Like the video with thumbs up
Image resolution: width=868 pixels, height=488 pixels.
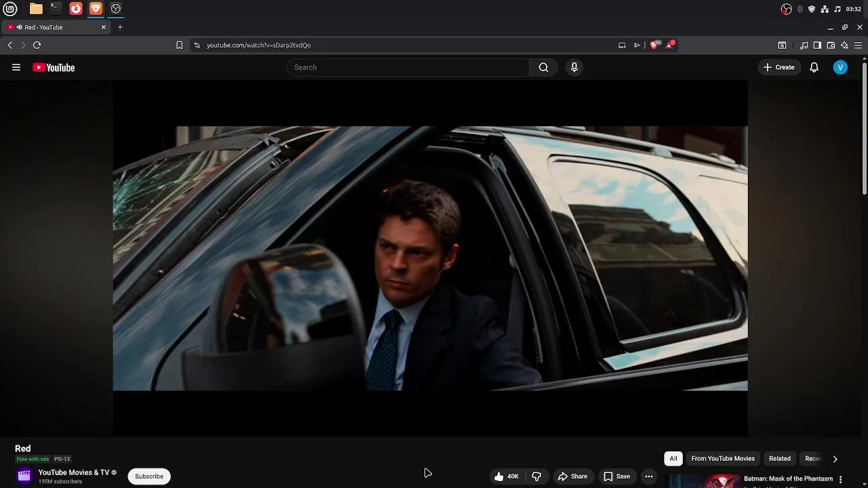click(x=507, y=476)
